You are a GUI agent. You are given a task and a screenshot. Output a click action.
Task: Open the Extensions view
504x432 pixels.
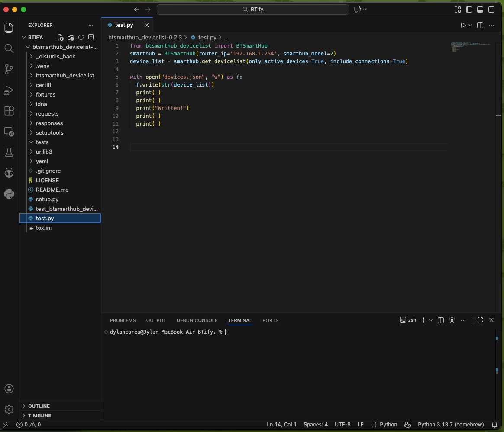click(x=9, y=111)
